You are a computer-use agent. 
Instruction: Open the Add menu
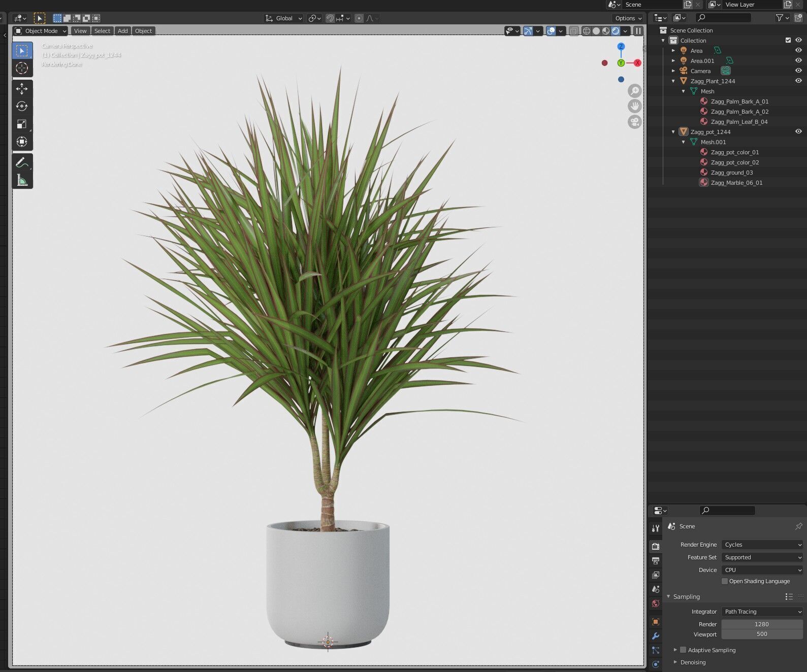tap(123, 31)
